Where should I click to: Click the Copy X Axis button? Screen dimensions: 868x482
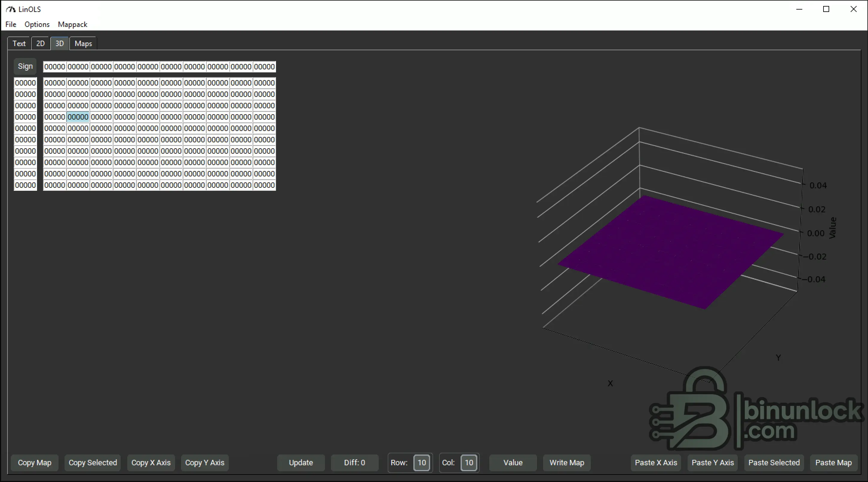pyautogui.click(x=151, y=463)
